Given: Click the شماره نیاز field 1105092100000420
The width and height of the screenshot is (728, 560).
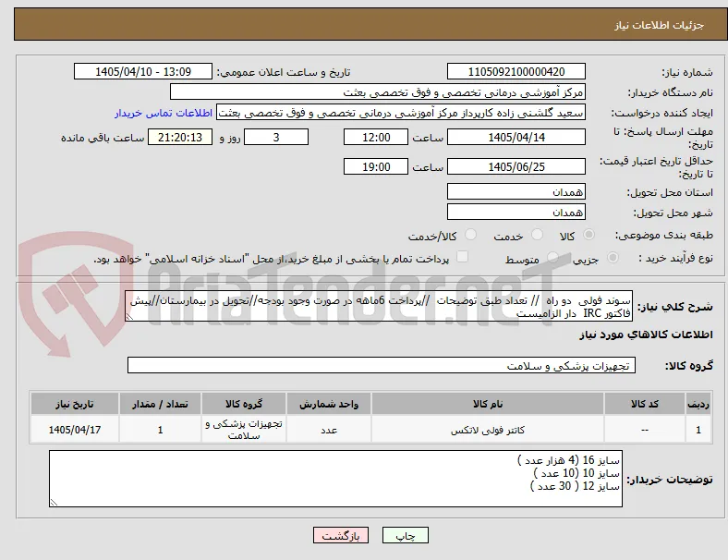Looking at the screenshot, I should click(x=516, y=71).
